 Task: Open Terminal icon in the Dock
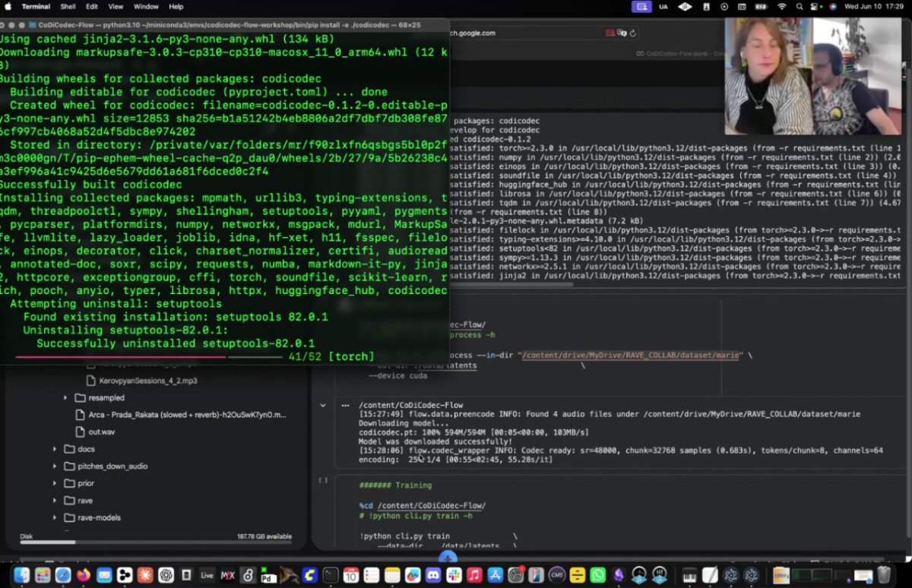tap(331, 575)
